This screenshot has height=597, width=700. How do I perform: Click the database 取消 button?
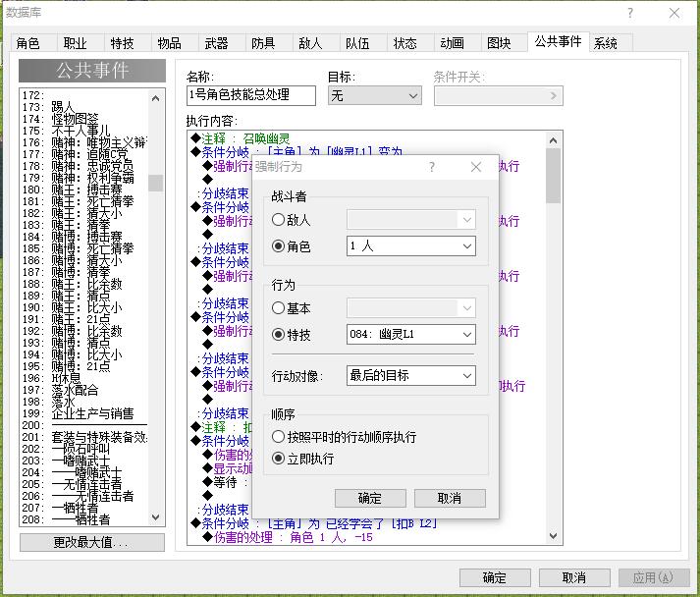[x=574, y=577]
